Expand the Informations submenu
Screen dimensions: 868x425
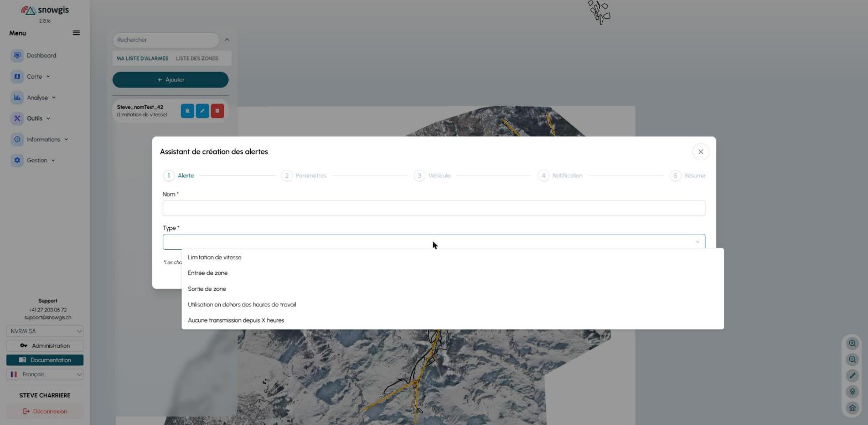[x=66, y=140]
